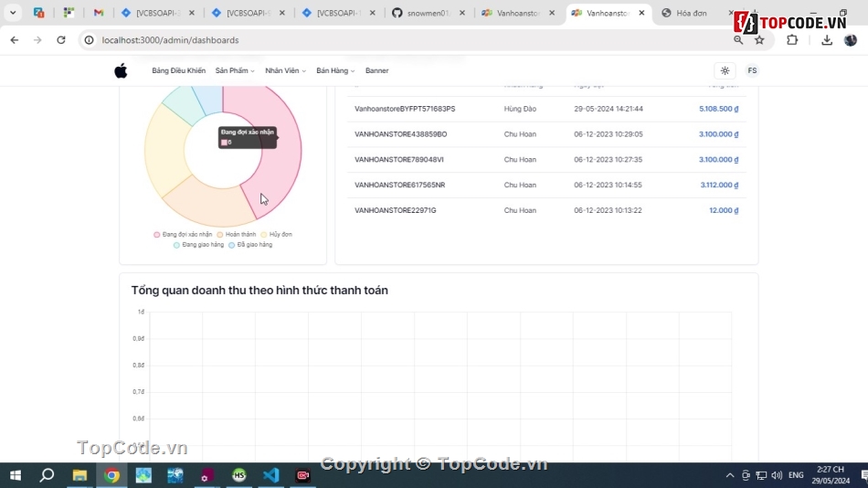Image resolution: width=868 pixels, height=488 pixels.
Task: Open Windows taskbar search
Action: tap(47, 475)
